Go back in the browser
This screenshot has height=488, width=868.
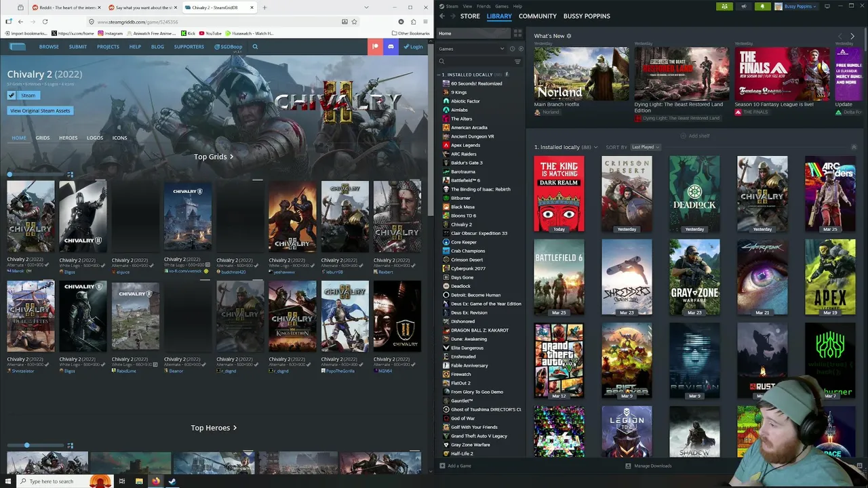click(x=20, y=22)
